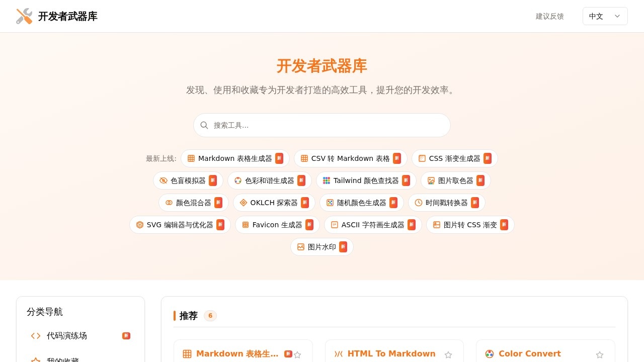Viewport: 644px width, 362px height.
Task: Select the 色盲模拟器 eye icon
Action: click(x=163, y=180)
